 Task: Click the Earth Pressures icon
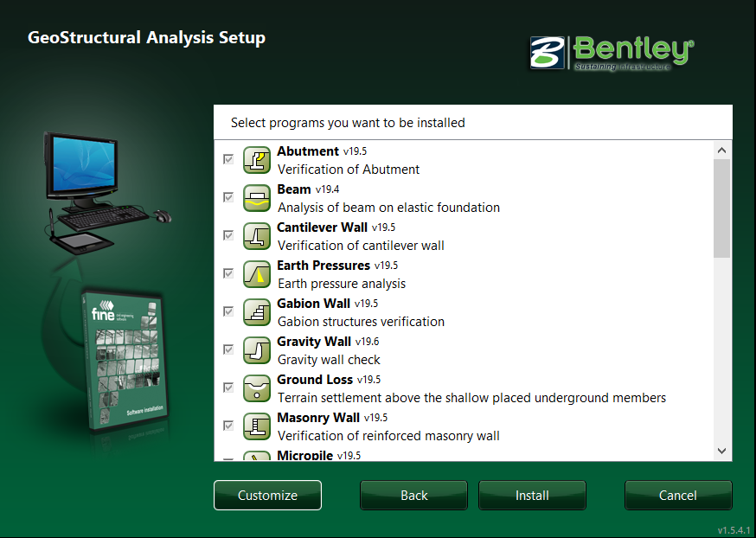tap(257, 274)
